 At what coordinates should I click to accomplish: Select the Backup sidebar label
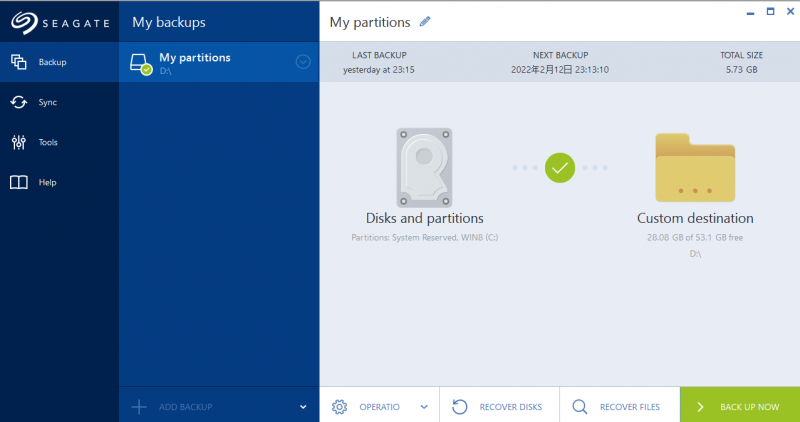click(x=53, y=62)
